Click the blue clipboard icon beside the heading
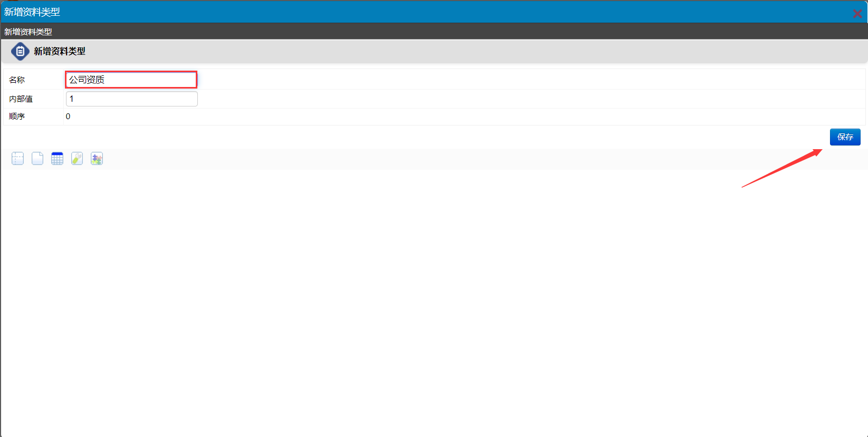 20,51
